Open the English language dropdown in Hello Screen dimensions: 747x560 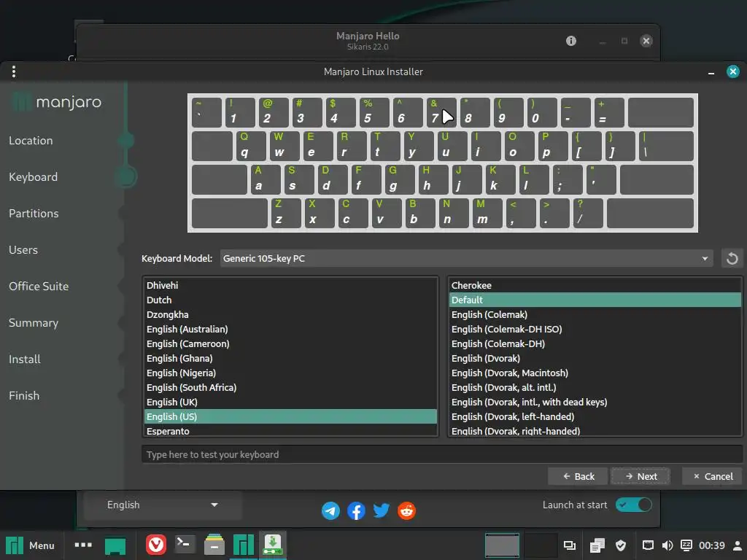[x=162, y=505]
